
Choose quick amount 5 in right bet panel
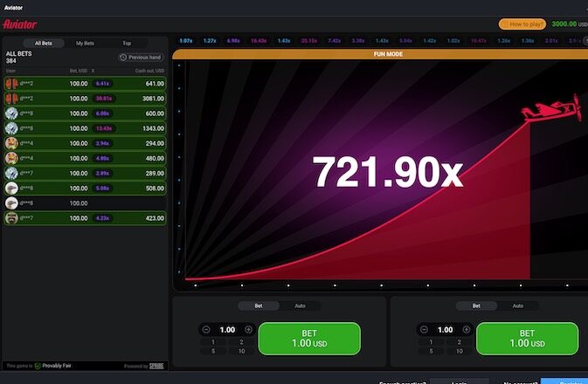431,351
